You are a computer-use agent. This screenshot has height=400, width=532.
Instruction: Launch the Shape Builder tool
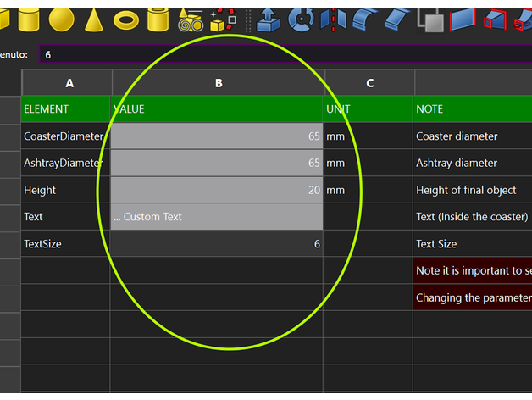tap(223, 18)
